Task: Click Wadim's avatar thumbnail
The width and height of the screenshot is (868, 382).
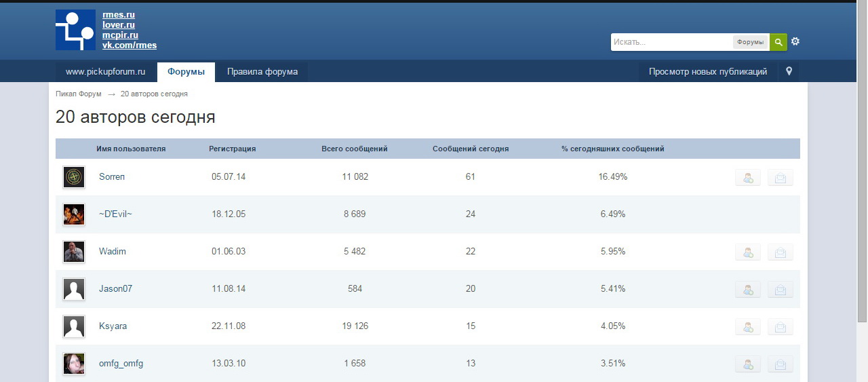Action: coord(74,252)
